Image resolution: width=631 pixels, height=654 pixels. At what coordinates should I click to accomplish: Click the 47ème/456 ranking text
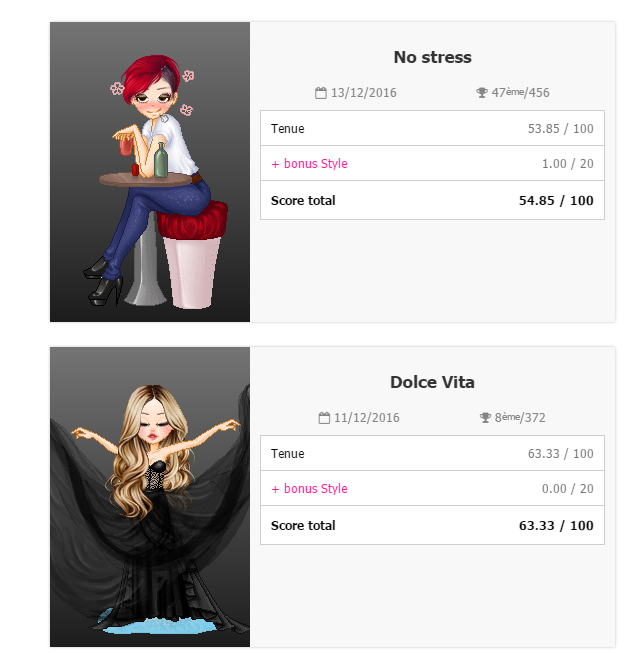pos(520,93)
